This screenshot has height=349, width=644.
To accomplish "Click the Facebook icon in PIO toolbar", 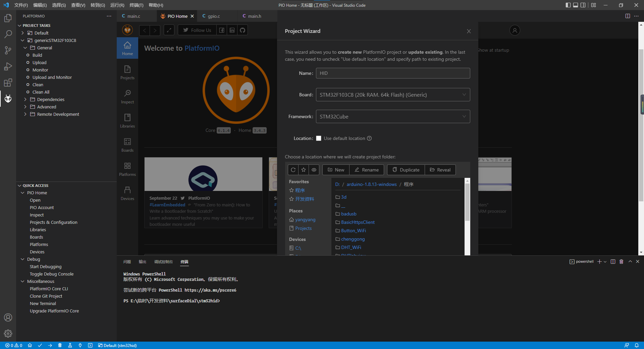I will coord(222,30).
